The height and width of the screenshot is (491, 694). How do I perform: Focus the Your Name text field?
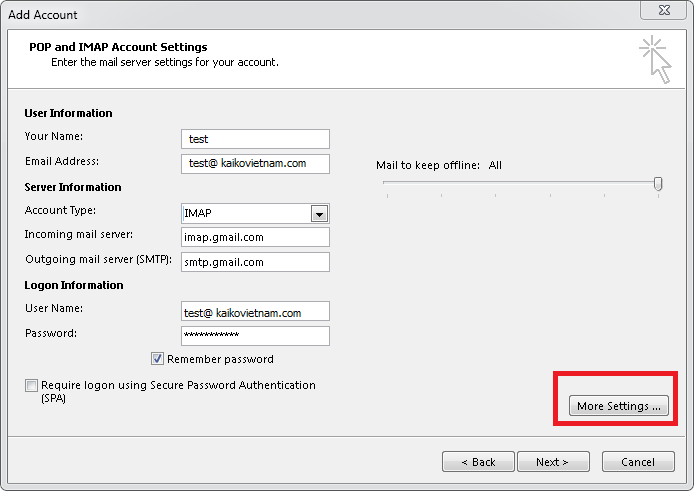tap(255, 139)
